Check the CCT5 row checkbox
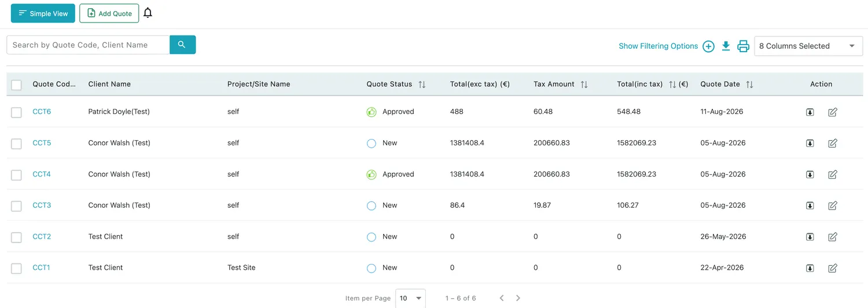The image size is (868, 308). [x=16, y=144]
